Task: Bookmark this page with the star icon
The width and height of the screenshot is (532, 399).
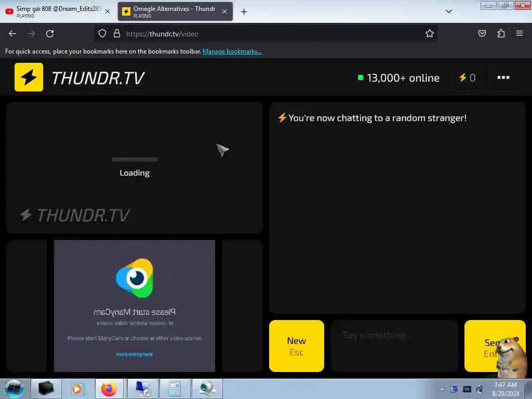Action: (x=430, y=34)
